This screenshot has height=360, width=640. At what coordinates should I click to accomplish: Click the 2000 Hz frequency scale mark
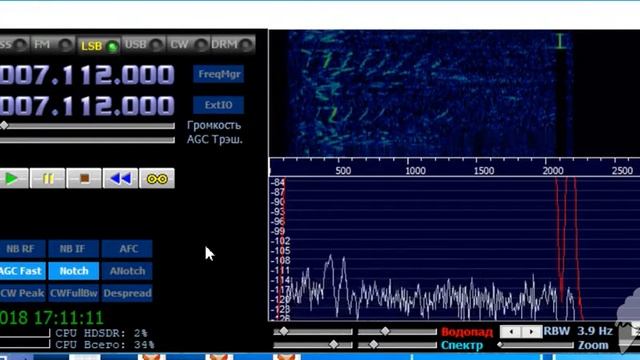pos(553,171)
